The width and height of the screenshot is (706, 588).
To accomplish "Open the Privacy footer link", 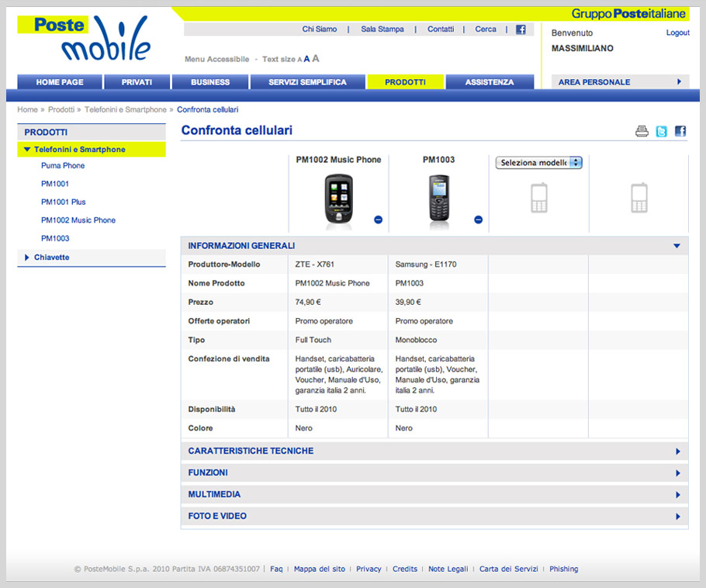I will (x=369, y=569).
